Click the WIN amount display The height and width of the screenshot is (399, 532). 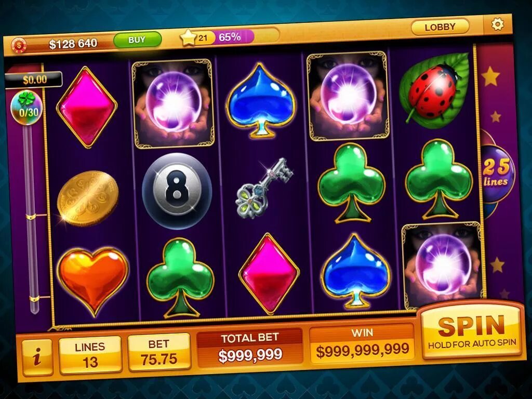pos(362,343)
